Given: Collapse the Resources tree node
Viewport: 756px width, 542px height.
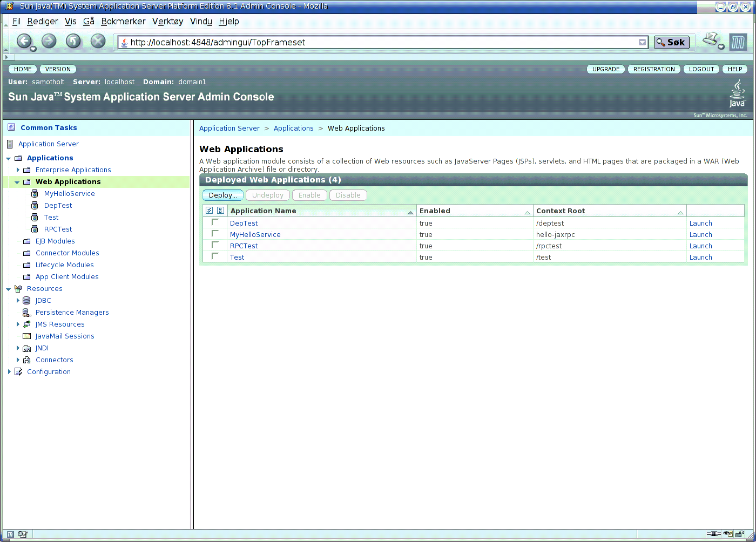Looking at the screenshot, I should point(9,289).
